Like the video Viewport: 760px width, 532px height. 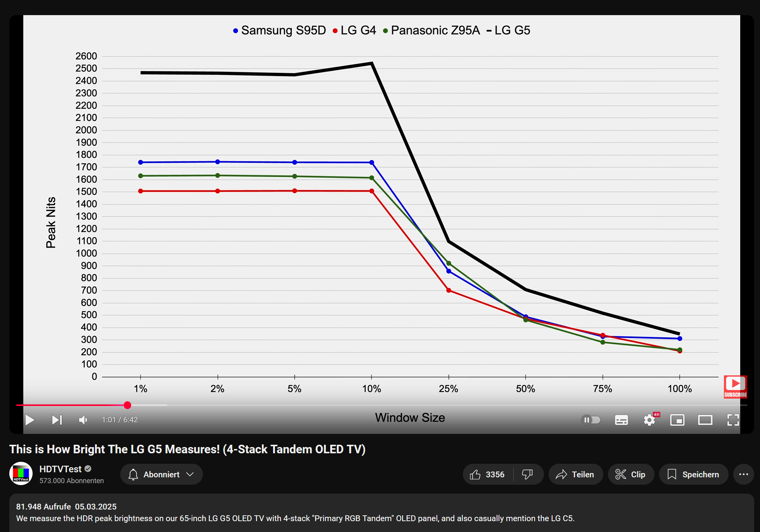tap(487, 474)
